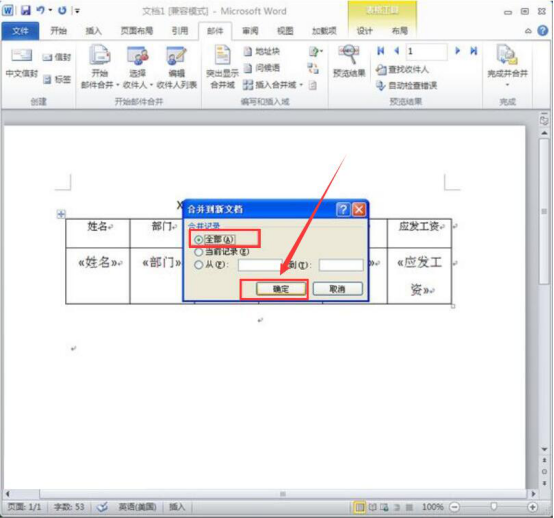Click the zoom slider handle
The image size is (554, 518).
(493, 507)
